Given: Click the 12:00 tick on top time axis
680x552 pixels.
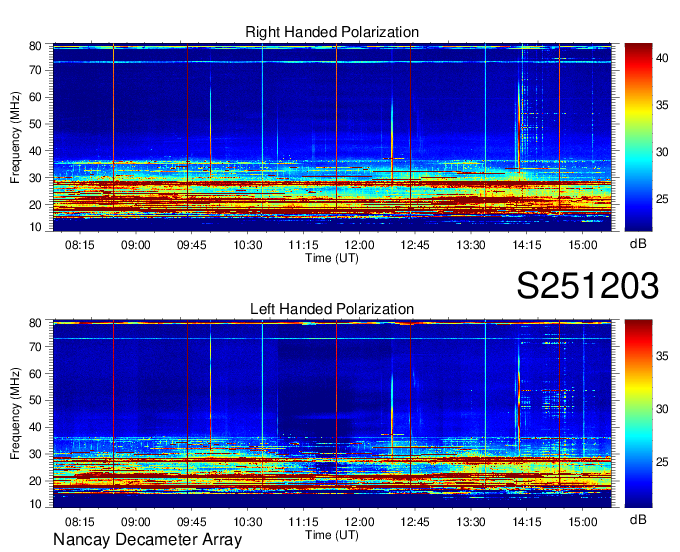Looking at the screenshot, I should (x=359, y=244).
